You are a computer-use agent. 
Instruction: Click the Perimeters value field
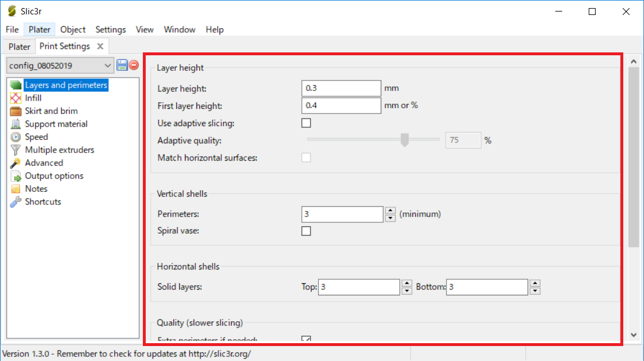coord(342,214)
